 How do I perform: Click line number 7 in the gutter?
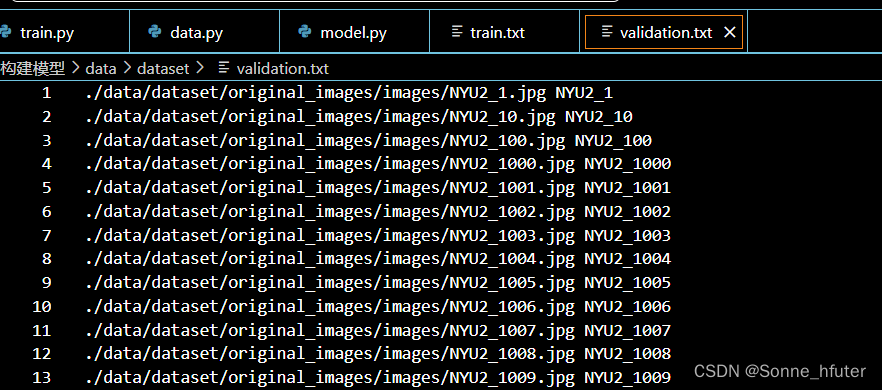click(x=46, y=235)
